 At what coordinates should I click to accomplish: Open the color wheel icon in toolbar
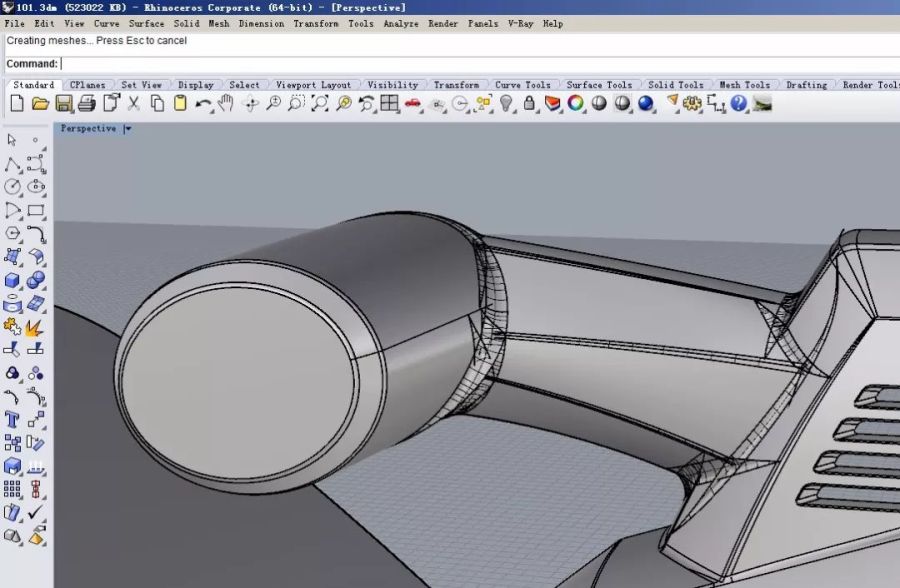point(576,103)
